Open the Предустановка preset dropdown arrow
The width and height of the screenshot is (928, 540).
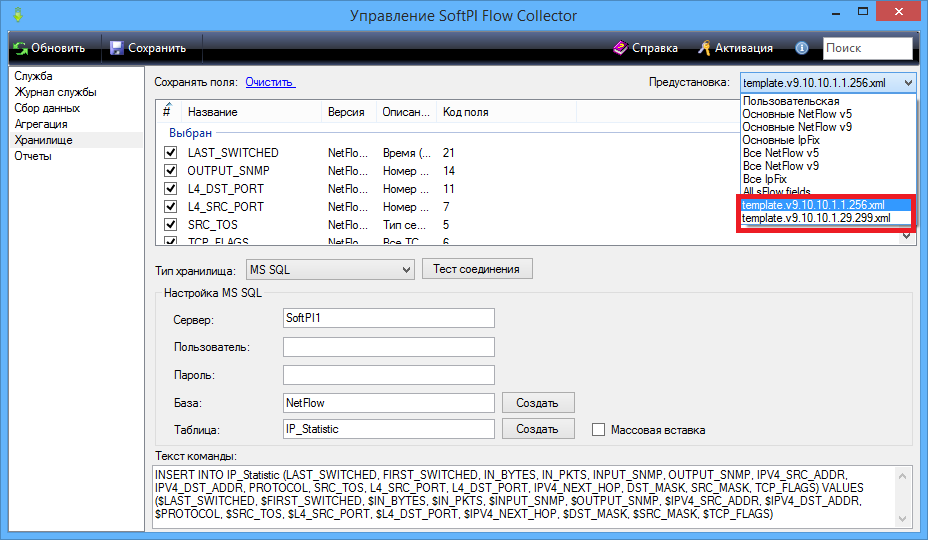[908, 83]
